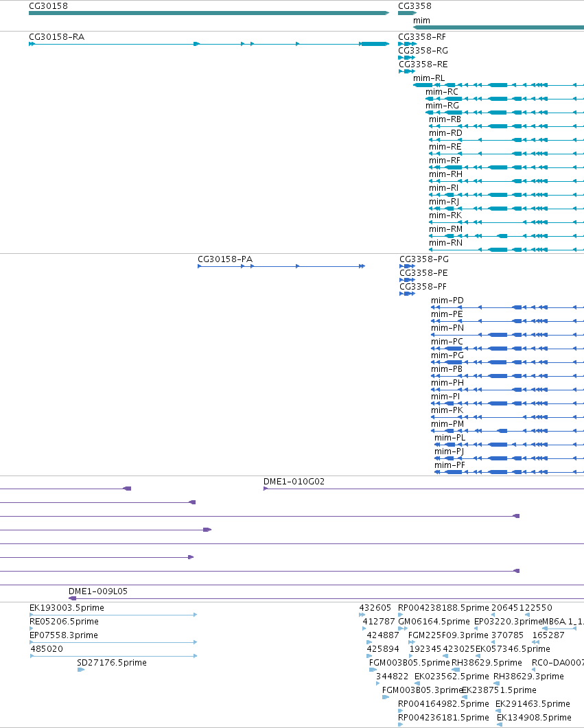Click the EK193003.5prime EST label
Screen dimensions: 584x728
tap(67, 608)
